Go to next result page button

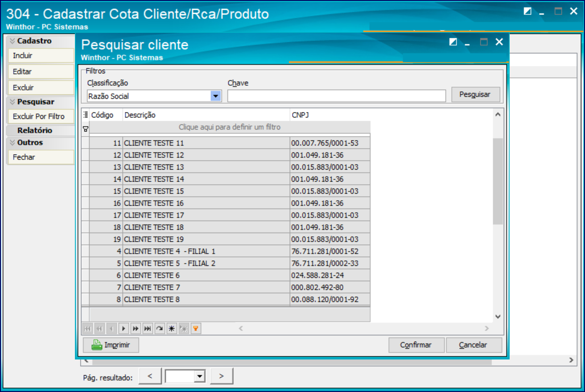(x=222, y=376)
